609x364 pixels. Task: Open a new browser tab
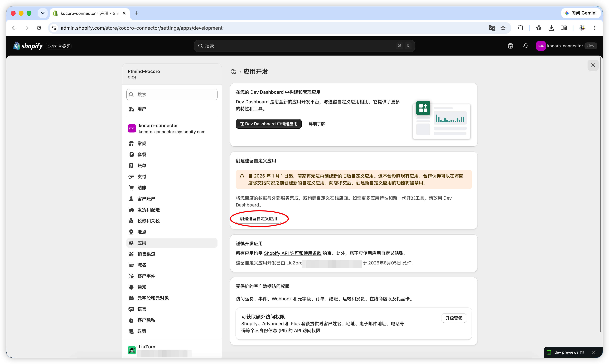pyautogui.click(x=137, y=13)
